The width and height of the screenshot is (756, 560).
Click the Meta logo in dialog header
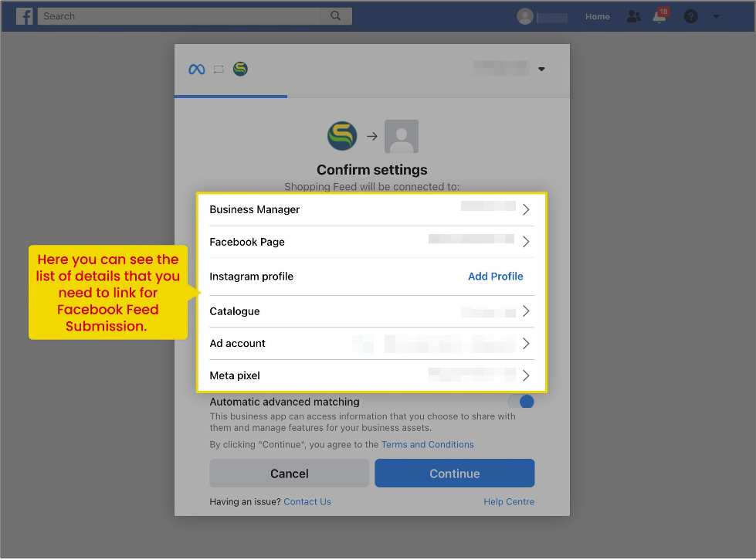pyautogui.click(x=197, y=70)
